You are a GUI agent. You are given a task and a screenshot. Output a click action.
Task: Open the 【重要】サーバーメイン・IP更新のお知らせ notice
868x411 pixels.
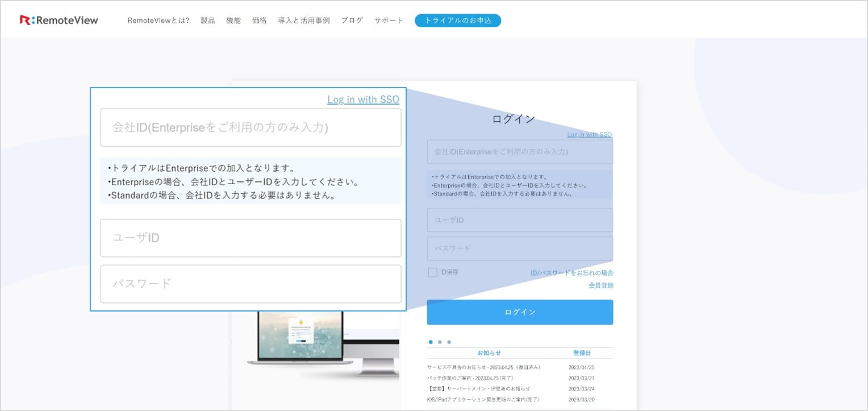coord(478,389)
